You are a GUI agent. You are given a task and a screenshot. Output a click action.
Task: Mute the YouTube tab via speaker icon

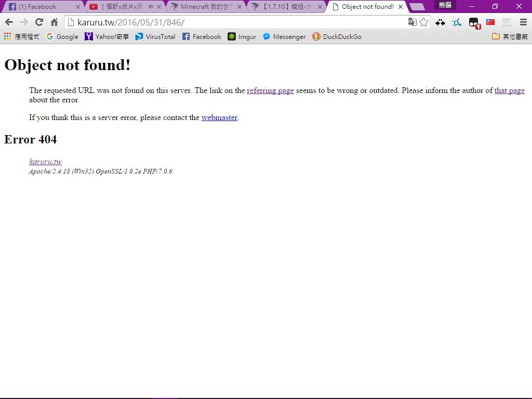tap(151, 7)
